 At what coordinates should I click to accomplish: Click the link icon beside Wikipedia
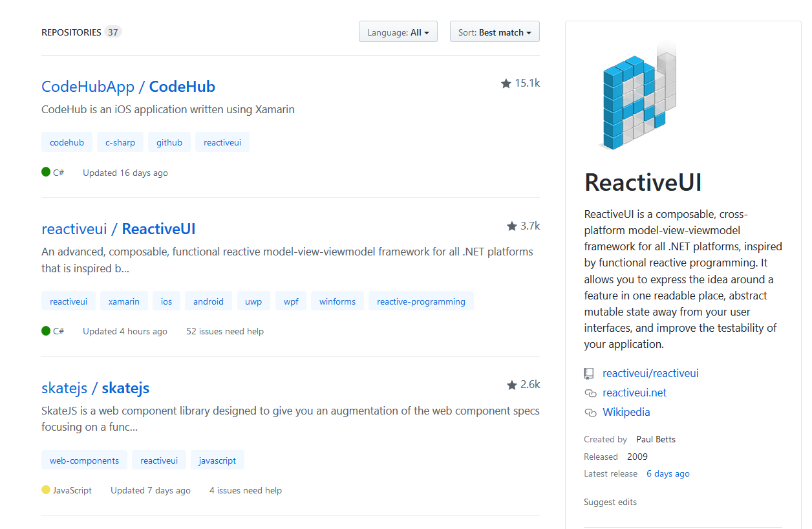coord(589,412)
